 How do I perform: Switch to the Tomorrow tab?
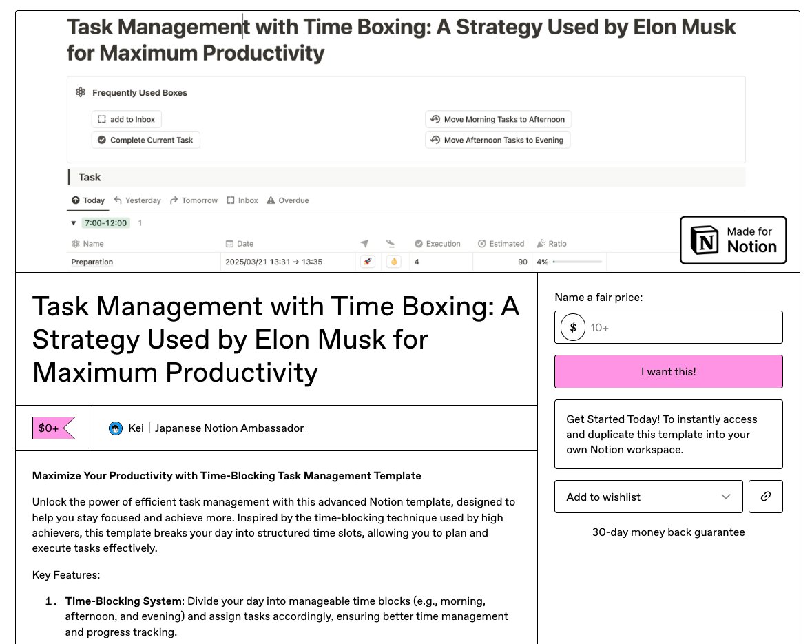pyautogui.click(x=194, y=200)
